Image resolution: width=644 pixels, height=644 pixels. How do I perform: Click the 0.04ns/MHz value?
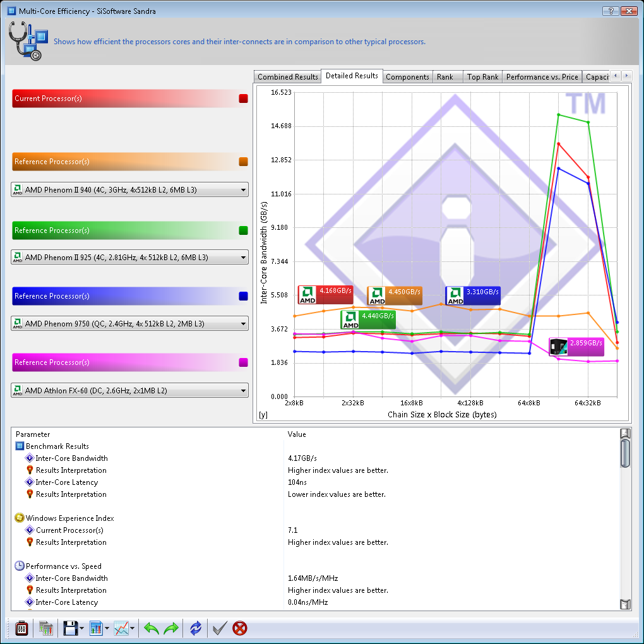click(x=308, y=602)
